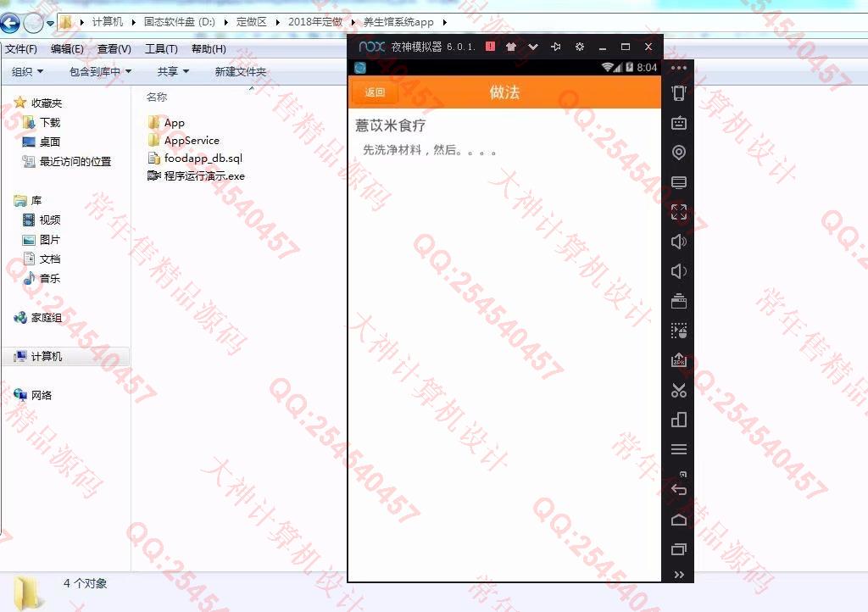Open Nox system settings gear

tap(579, 47)
